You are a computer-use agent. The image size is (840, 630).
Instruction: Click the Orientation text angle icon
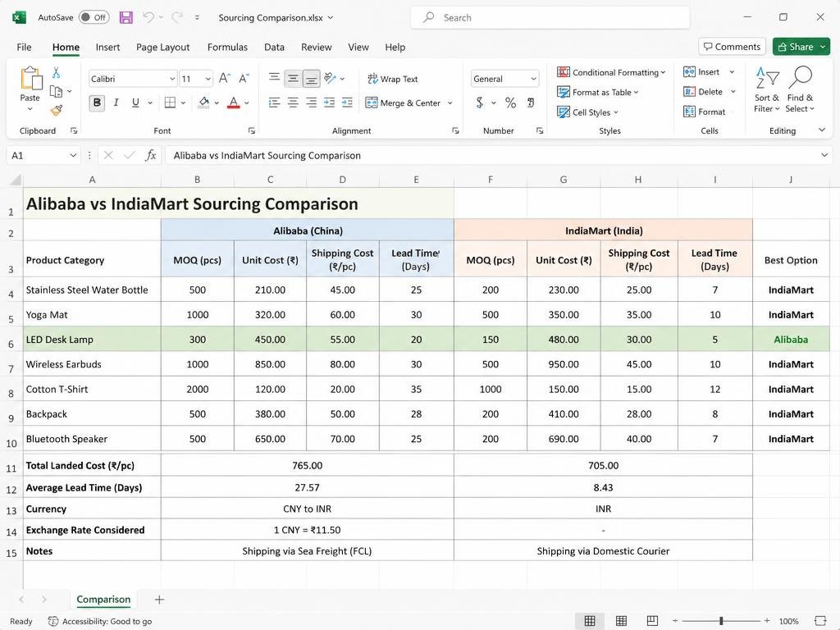(x=330, y=78)
